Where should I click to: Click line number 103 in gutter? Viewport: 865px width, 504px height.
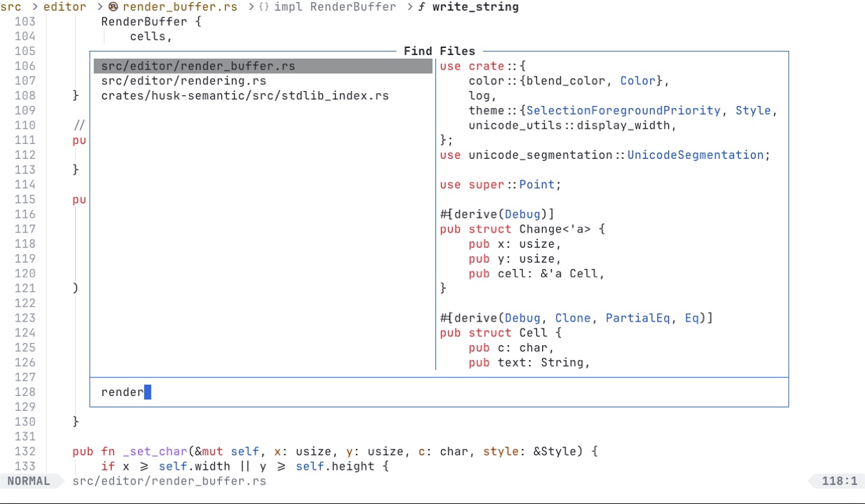click(x=25, y=21)
